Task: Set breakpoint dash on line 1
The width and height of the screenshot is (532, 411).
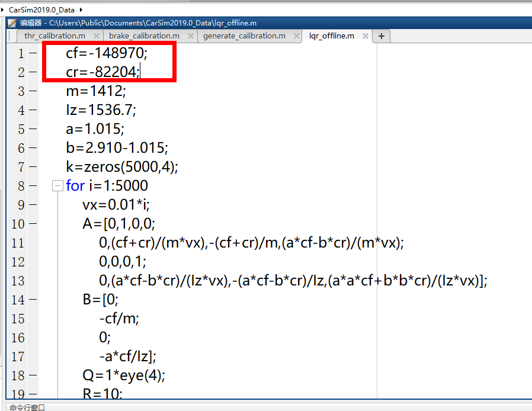Action: pyautogui.click(x=33, y=53)
